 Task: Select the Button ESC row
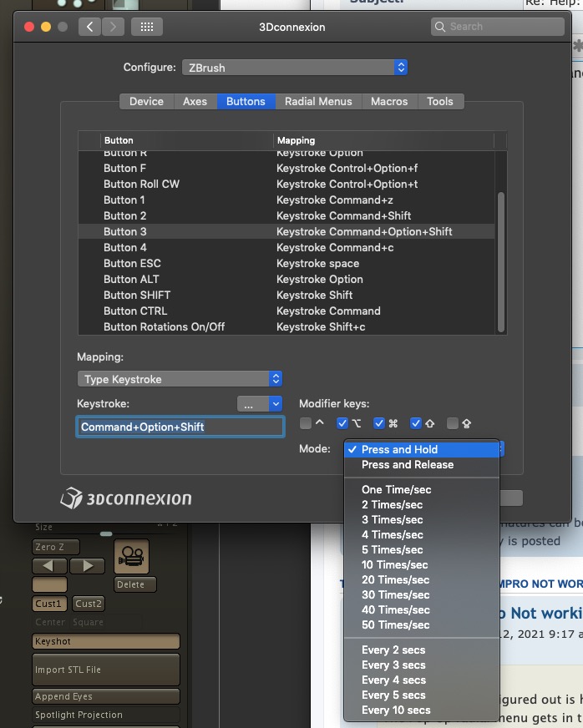286,263
